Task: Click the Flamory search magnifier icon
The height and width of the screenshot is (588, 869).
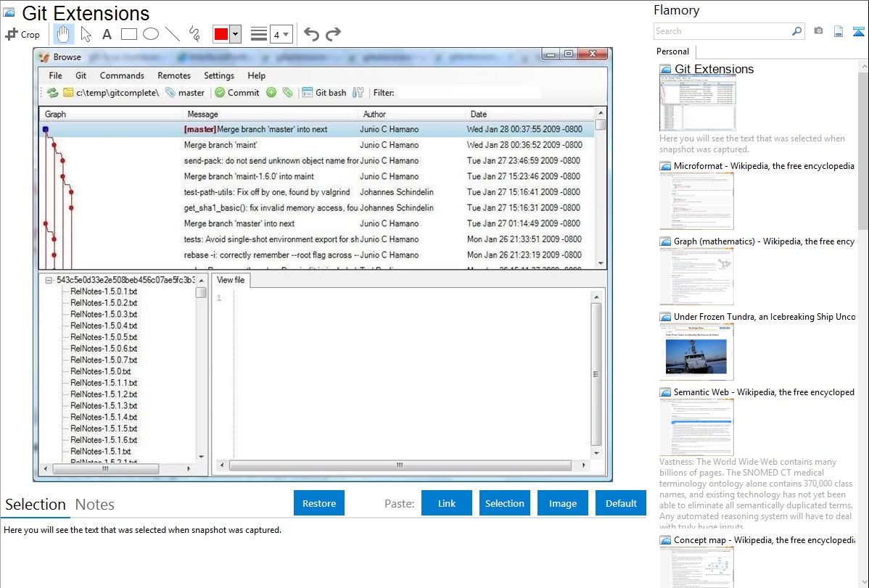Action: pos(796,31)
